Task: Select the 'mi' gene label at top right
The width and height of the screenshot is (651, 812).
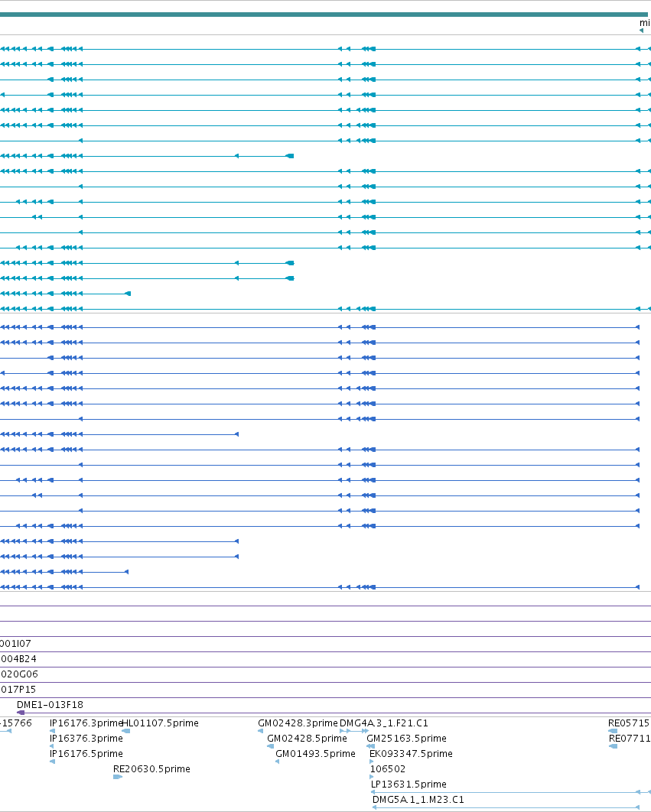Action: pyautogui.click(x=644, y=23)
